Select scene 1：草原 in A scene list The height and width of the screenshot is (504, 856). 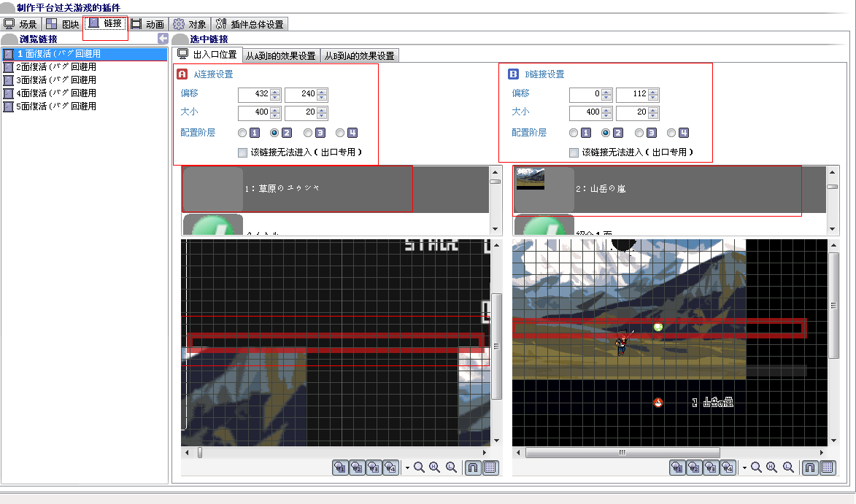[x=335, y=189]
